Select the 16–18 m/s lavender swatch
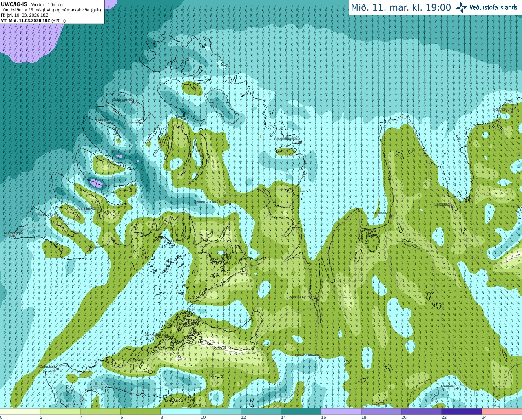Image resolution: width=522 pixels, height=420 pixels. pos(341,411)
